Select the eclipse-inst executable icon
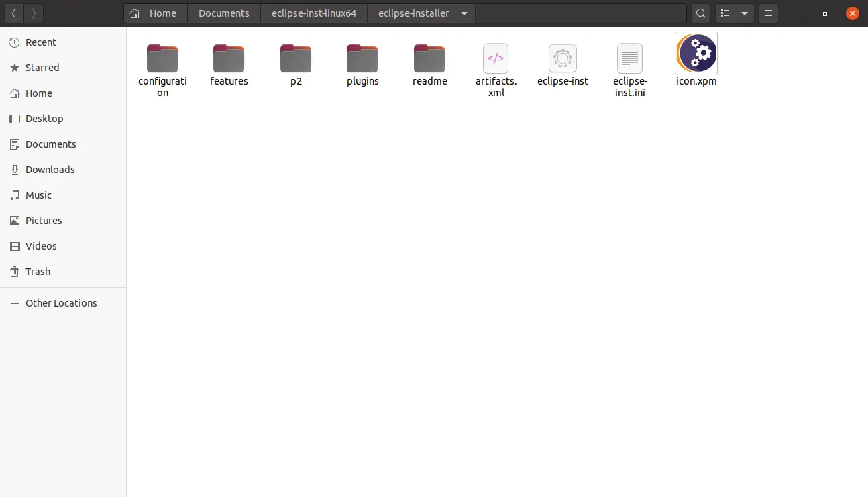Image resolution: width=868 pixels, height=497 pixels. (562, 58)
